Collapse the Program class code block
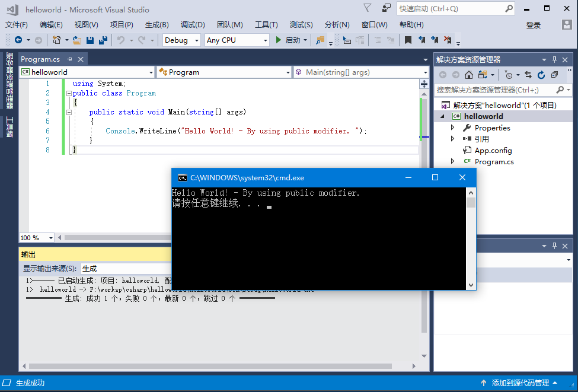Screen dimensions: 578x392 coord(69,93)
